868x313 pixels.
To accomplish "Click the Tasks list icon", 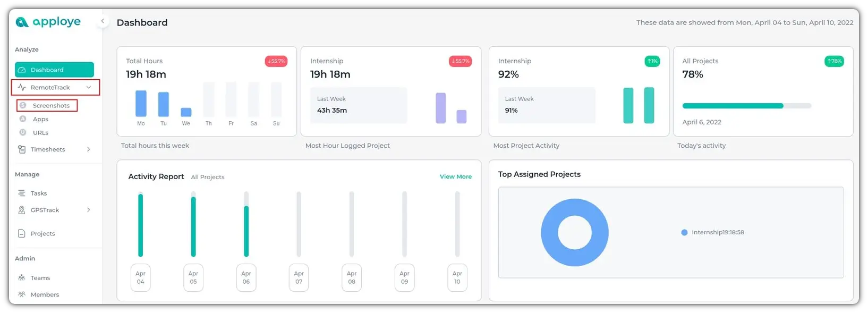I will click(x=22, y=193).
